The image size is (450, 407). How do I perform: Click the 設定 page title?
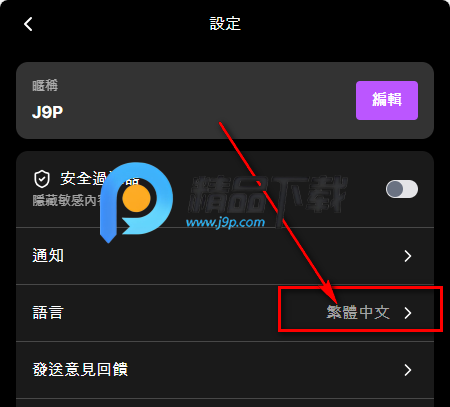click(225, 24)
